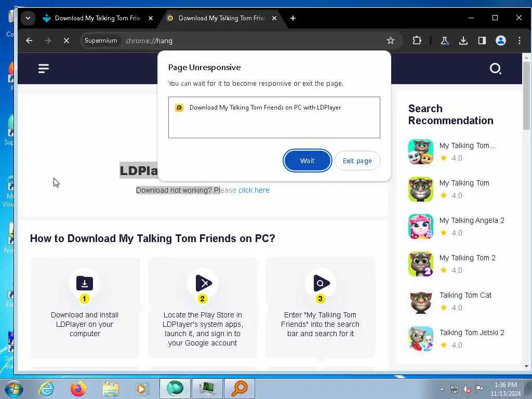Click the Wait button in the dialog
Screen dimensions: 532x399
coord(307,161)
